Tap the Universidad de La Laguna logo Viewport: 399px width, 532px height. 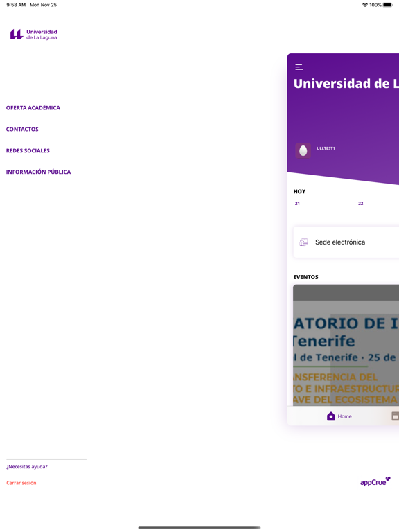click(x=33, y=34)
